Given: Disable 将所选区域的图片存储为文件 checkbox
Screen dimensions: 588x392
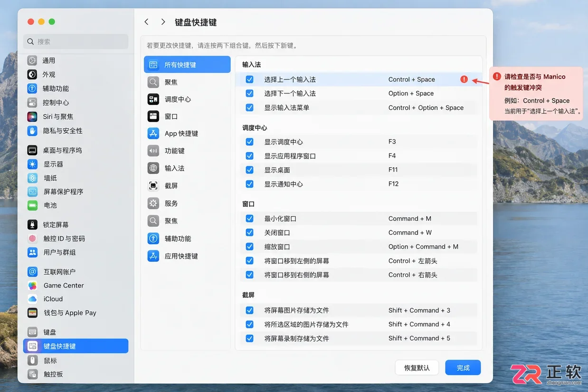Looking at the screenshot, I should [x=249, y=324].
